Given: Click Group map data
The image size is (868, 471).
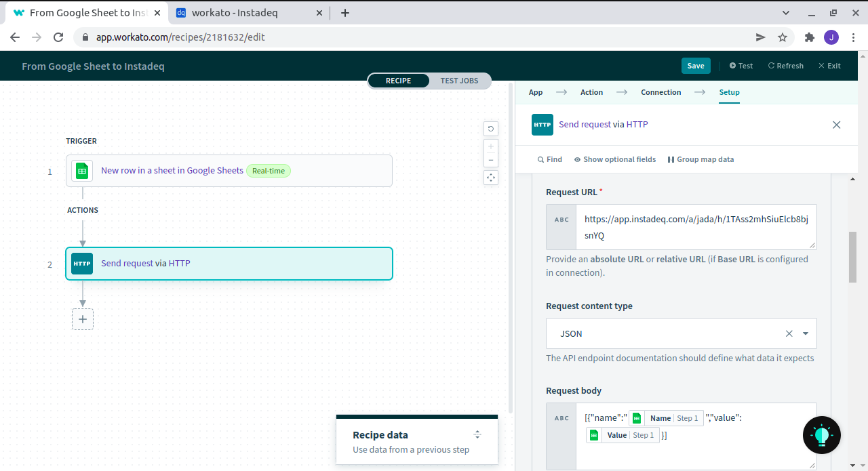Looking at the screenshot, I should [701, 159].
